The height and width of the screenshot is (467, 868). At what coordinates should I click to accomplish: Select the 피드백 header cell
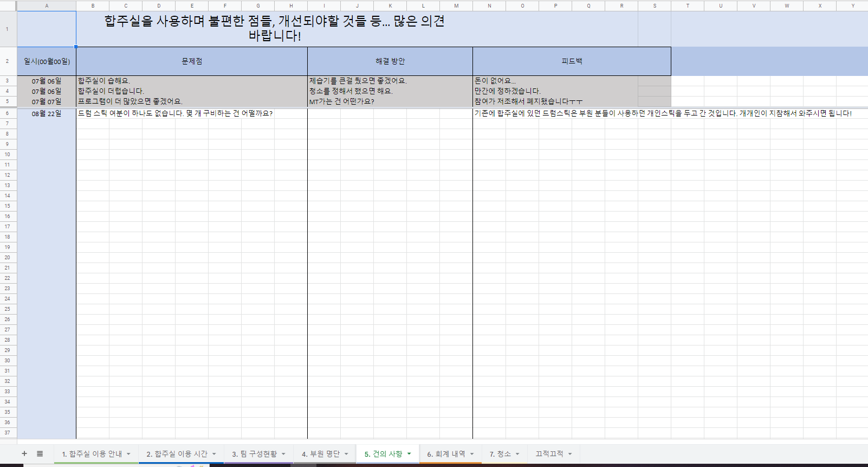coord(572,61)
